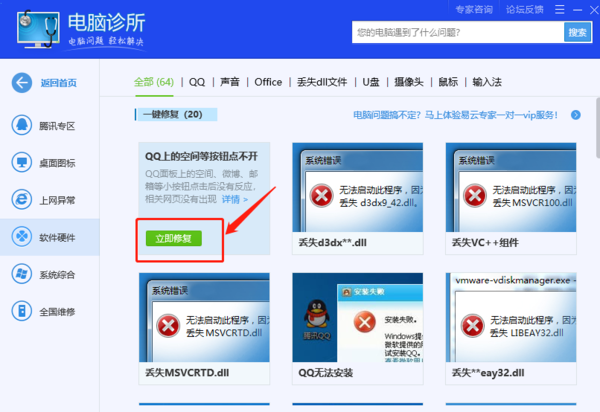Click the vertical scrollbar on right edge
Image resolution: width=600 pixels, height=412 pixels.
(597, 127)
